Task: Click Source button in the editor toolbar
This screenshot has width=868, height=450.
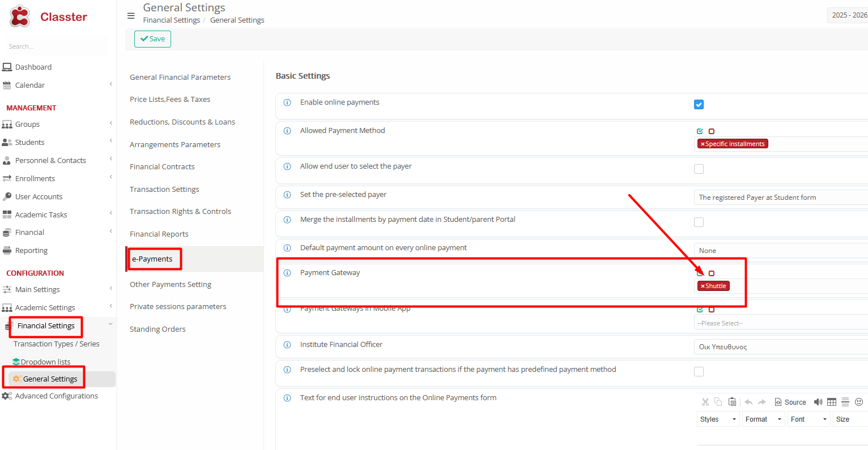Action: point(790,402)
